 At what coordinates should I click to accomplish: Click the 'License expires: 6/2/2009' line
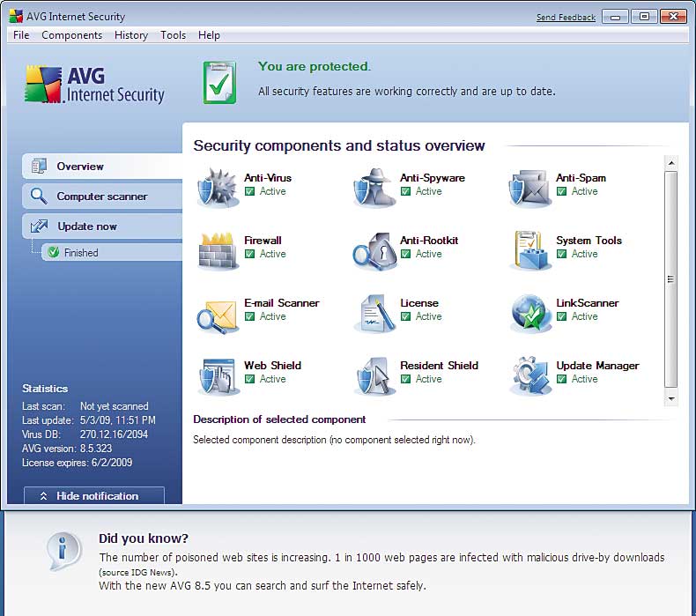tap(78, 463)
